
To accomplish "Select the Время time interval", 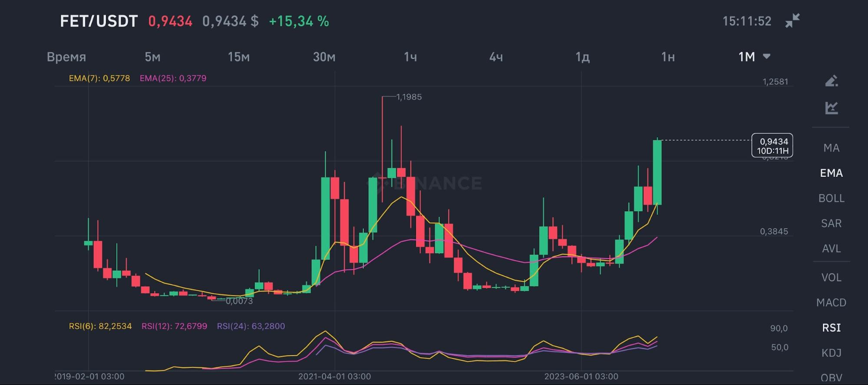I will [x=66, y=57].
